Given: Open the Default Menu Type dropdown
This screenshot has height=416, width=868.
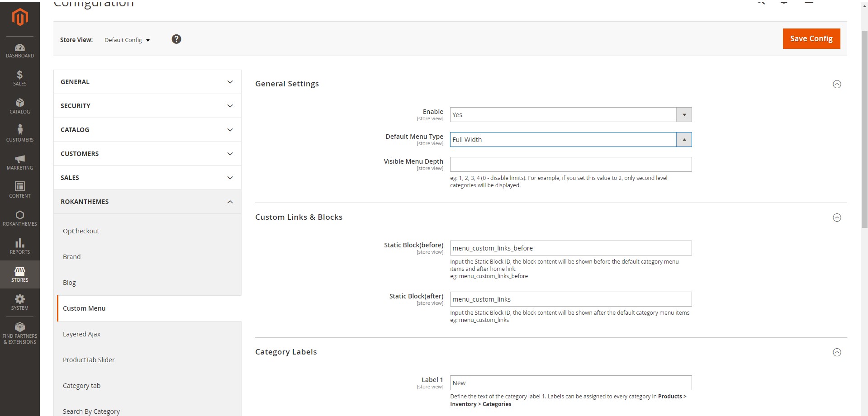Looking at the screenshot, I should coord(571,140).
